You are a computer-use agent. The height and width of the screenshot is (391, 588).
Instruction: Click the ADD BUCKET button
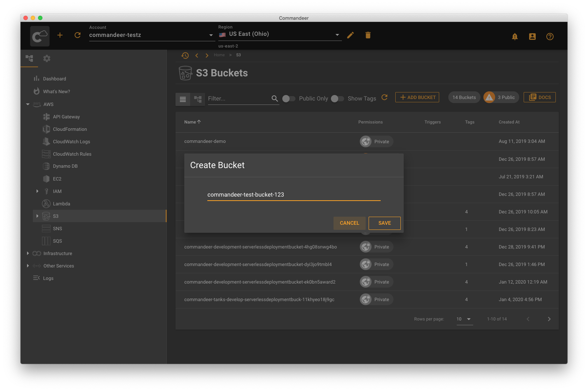[417, 97]
